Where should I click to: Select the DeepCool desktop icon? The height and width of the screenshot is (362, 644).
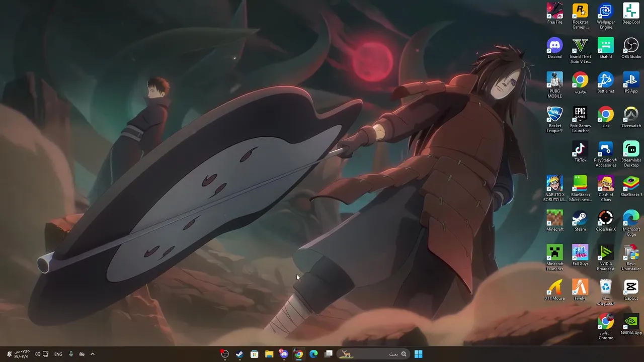[x=631, y=14]
